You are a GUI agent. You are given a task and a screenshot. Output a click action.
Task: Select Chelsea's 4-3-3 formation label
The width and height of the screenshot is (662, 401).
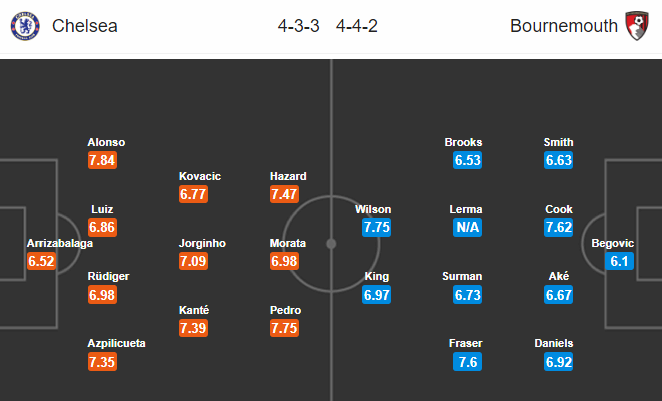[299, 26]
